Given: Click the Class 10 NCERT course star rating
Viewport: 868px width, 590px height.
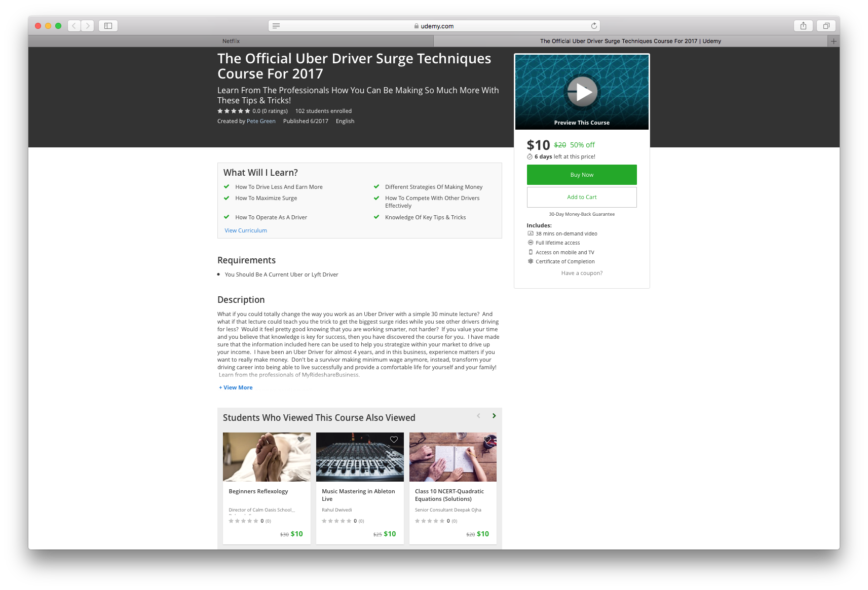Looking at the screenshot, I should (430, 521).
